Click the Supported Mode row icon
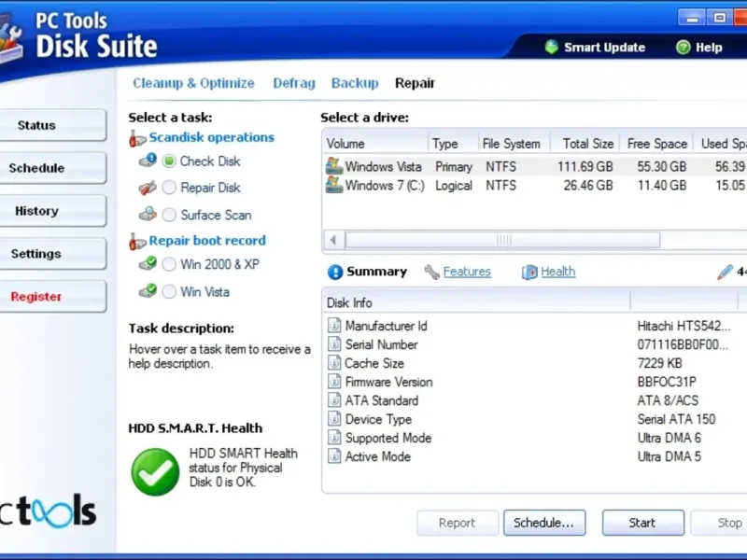The height and width of the screenshot is (560, 747). click(x=334, y=437)
